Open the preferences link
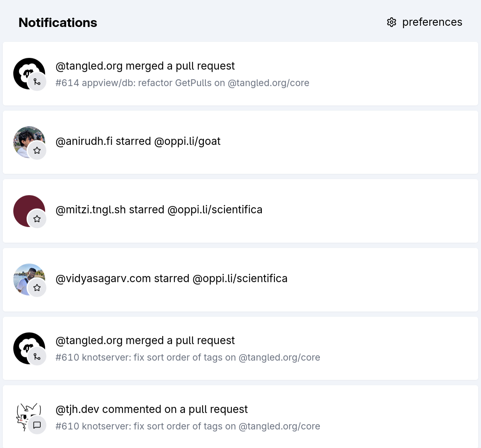This screenshot has height=448, width=481. (x=432, y=22)
